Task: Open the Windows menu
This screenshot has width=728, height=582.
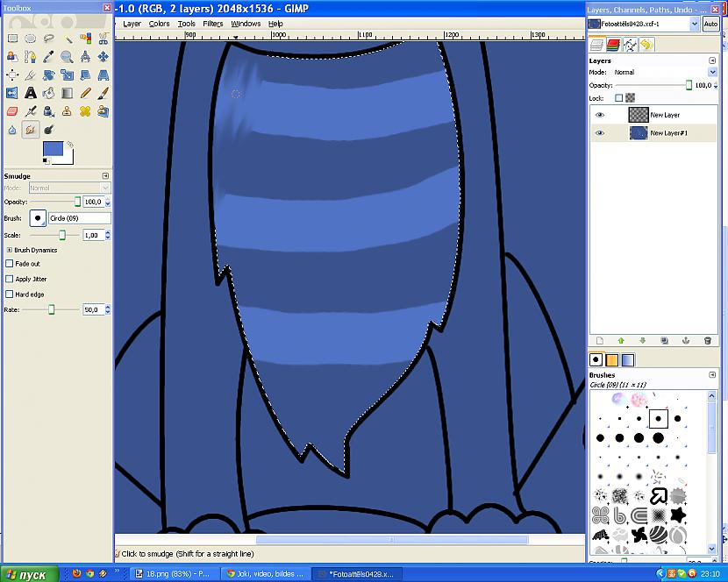Action: [246, 24]
